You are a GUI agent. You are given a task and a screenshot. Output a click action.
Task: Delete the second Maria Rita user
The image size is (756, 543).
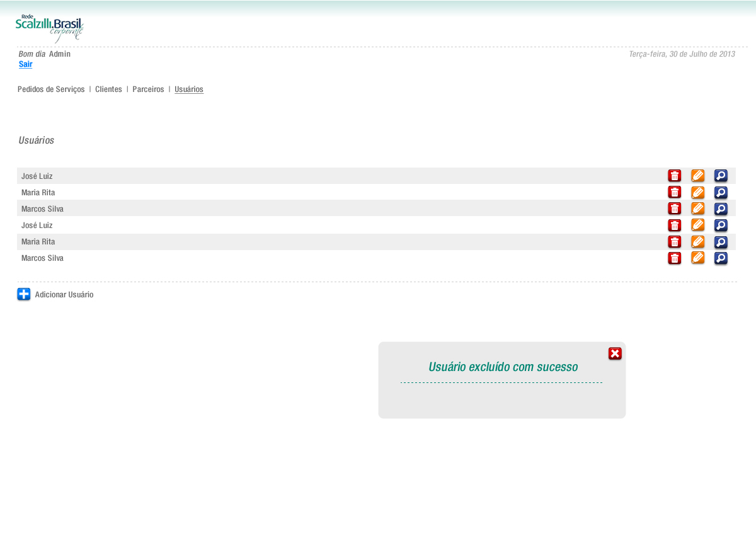[x=674, y=242]
